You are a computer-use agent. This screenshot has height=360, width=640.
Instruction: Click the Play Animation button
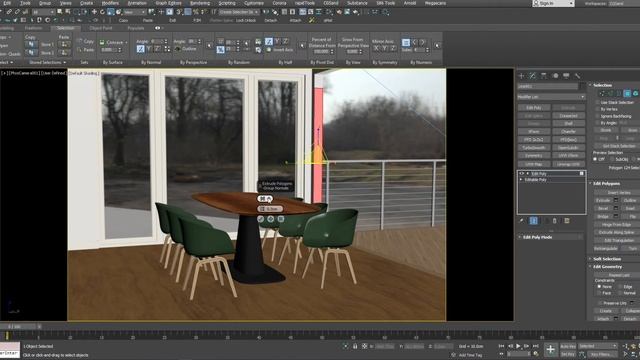[x=518, y=346]
